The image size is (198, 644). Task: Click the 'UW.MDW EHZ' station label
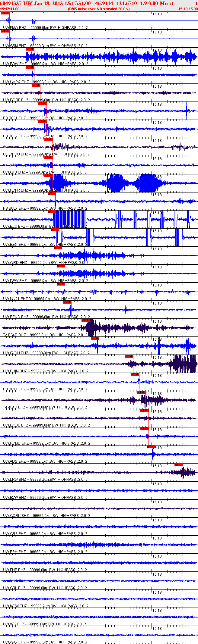click(x=15, y=606)
